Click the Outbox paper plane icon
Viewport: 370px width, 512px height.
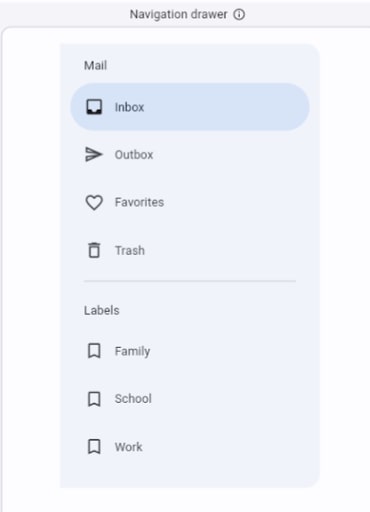click(x=94, y=154)
